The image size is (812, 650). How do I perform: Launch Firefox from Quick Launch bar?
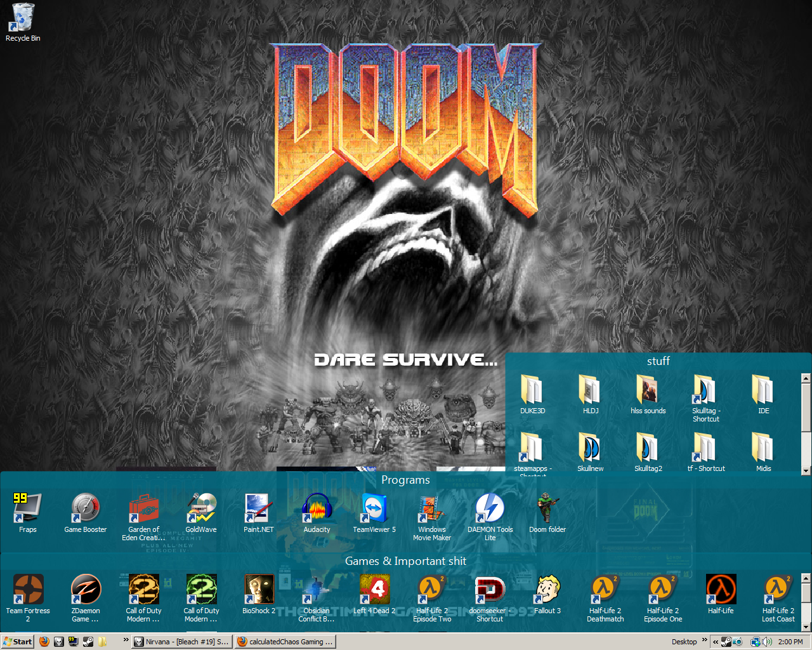44,642
